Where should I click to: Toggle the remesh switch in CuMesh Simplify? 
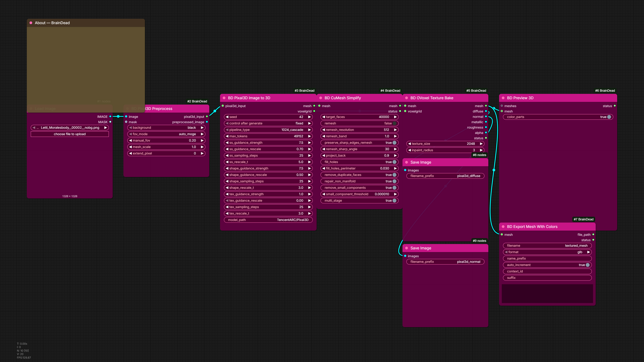pos(394,123)
